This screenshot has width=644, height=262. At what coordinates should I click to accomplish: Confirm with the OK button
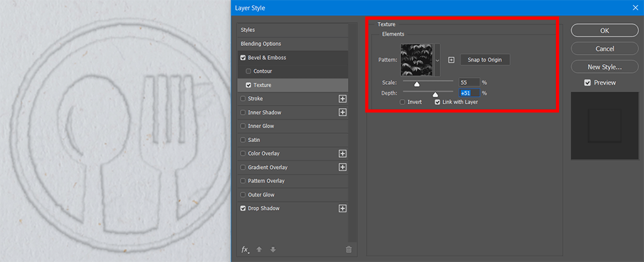point(604,30)
